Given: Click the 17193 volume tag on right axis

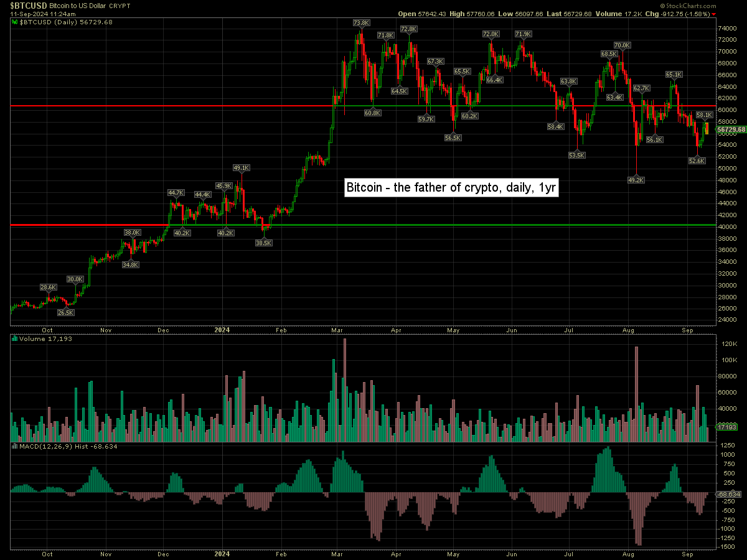Looking at the screenshot, I should pos(726,427).
